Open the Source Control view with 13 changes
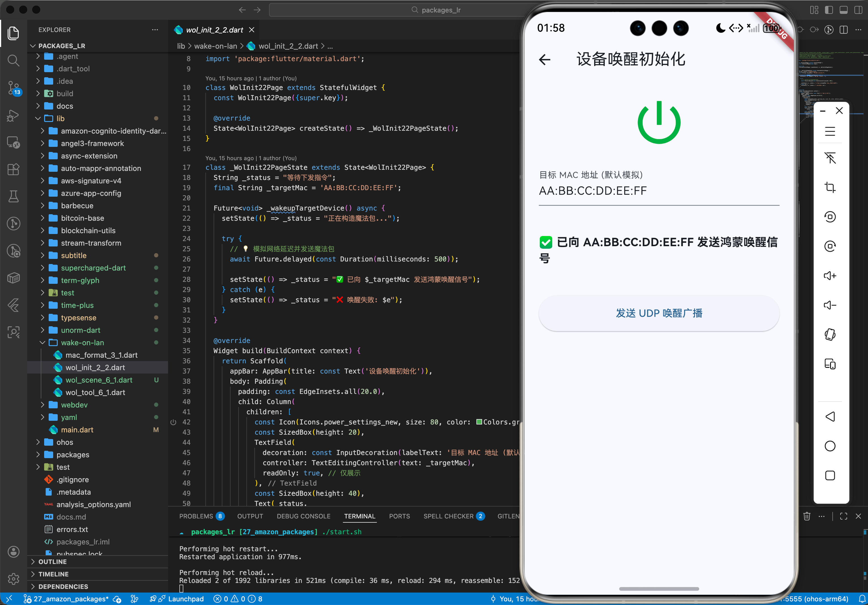The image size is (868, 605). pos(14,88)
